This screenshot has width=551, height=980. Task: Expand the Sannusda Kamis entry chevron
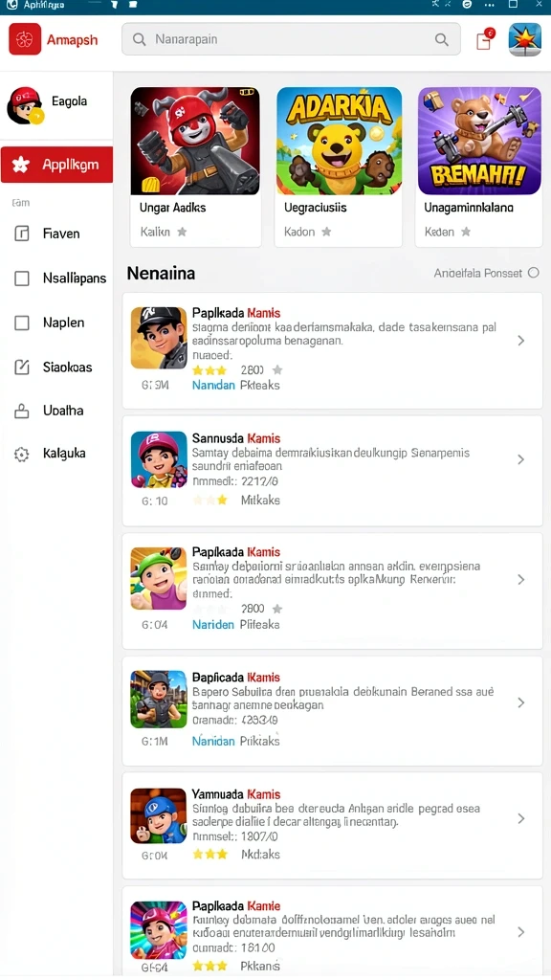(521, 459)
